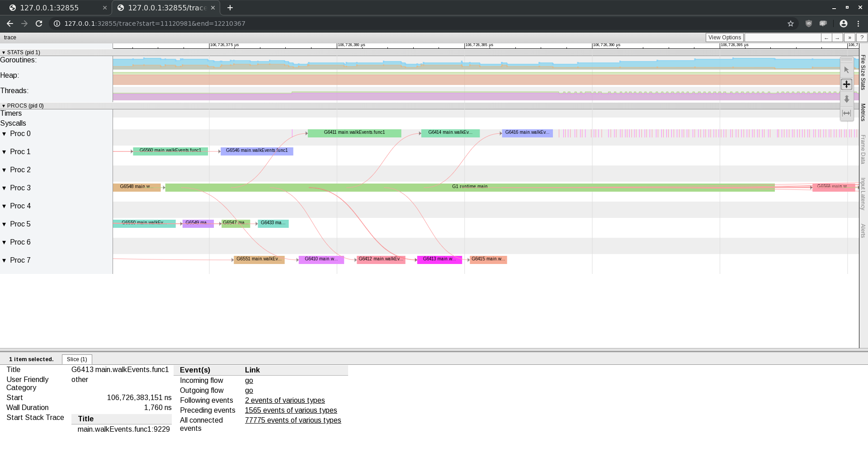Select the G6549 slice on Proc 5
Screen dimensions: 868x476
pyautogui.click(x=198, y=223)
